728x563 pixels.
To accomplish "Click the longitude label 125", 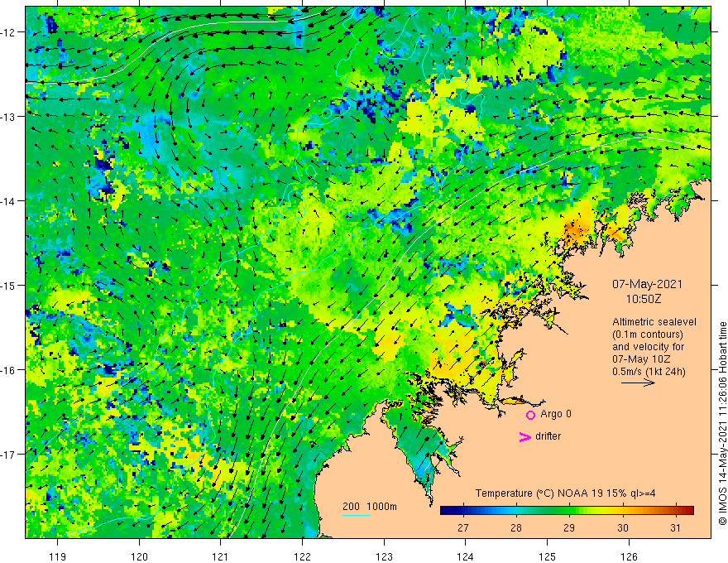I will click(x=547, y=556).
